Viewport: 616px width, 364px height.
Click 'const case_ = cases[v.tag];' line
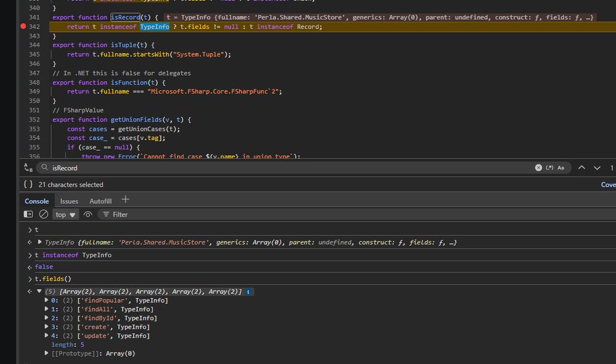pos(116,138)
